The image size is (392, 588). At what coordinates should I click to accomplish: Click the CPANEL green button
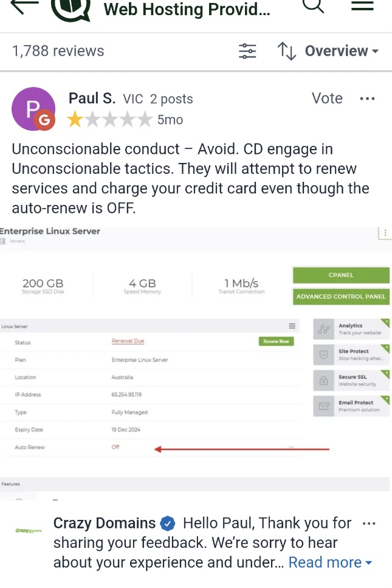coord(341,275)
